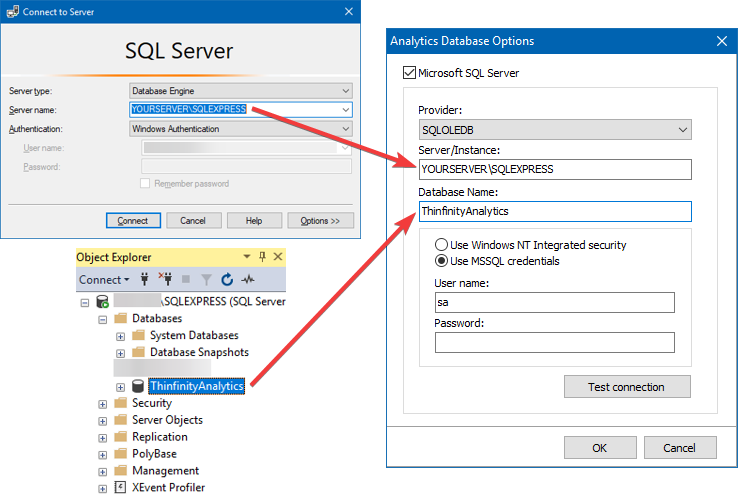Screen dimensions: 739x498
Task: Click the User name field containing sa
Action: tap(554, 302)
